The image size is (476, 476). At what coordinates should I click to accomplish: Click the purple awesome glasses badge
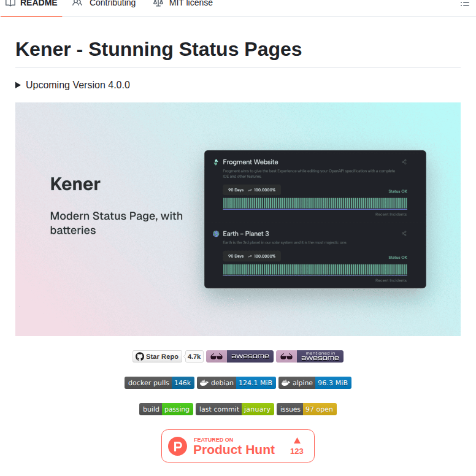[240, 356]
